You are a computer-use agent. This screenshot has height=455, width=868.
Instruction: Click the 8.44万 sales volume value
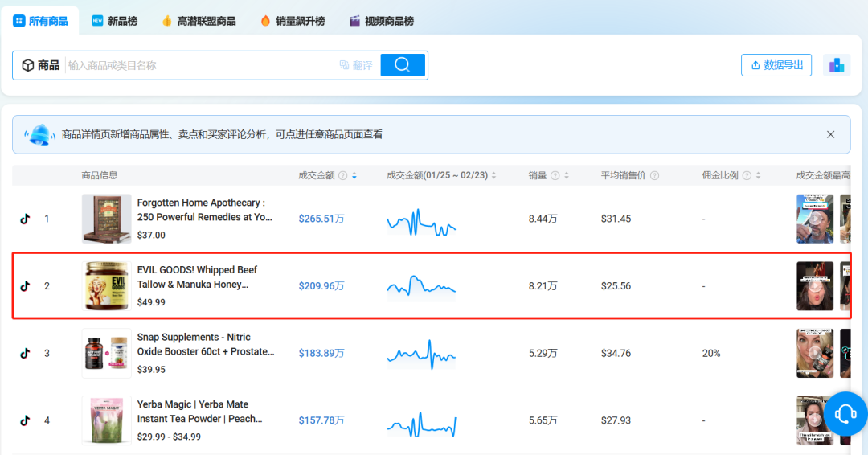542,219
